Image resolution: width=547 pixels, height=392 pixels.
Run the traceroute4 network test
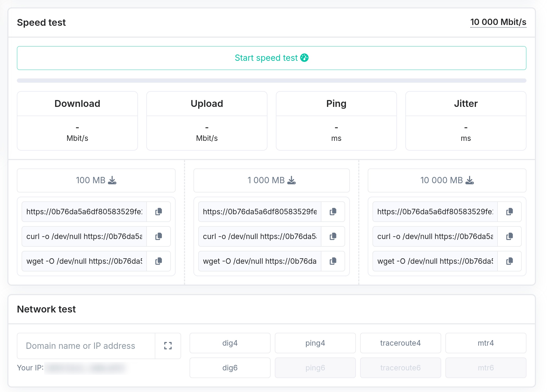click(400, 343)
